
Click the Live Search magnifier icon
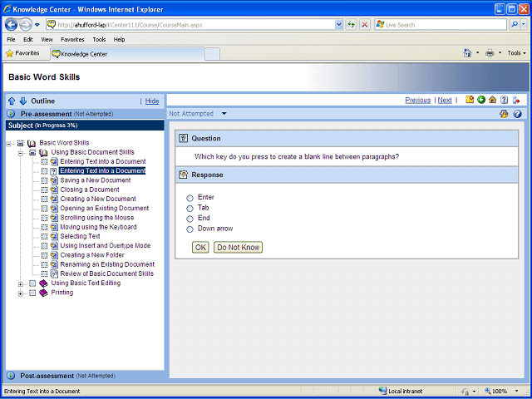(x=515, y=24)
